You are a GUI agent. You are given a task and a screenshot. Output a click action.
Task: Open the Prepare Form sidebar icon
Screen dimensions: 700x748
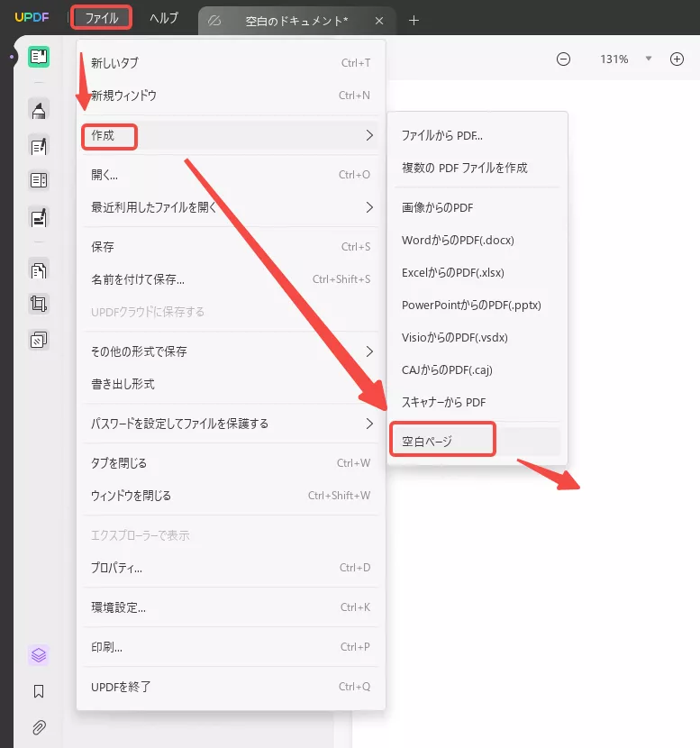coord(39,180)
